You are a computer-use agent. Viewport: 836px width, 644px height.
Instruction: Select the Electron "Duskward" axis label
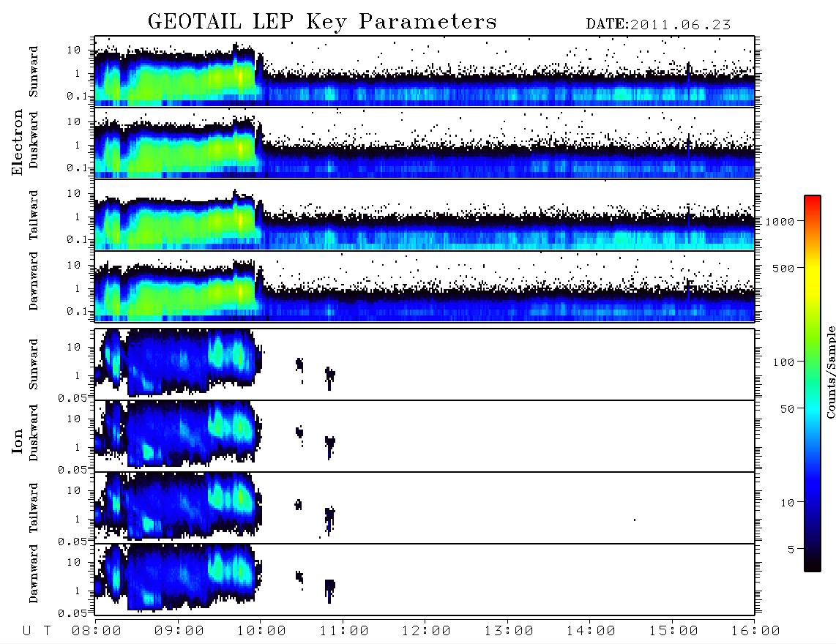pos(34,141)
